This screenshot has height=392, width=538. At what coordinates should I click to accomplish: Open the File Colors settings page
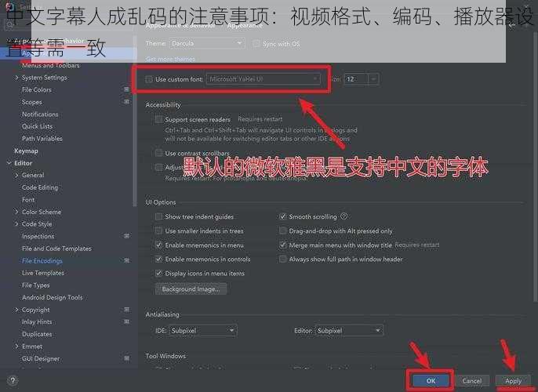[x=37, y=90]
